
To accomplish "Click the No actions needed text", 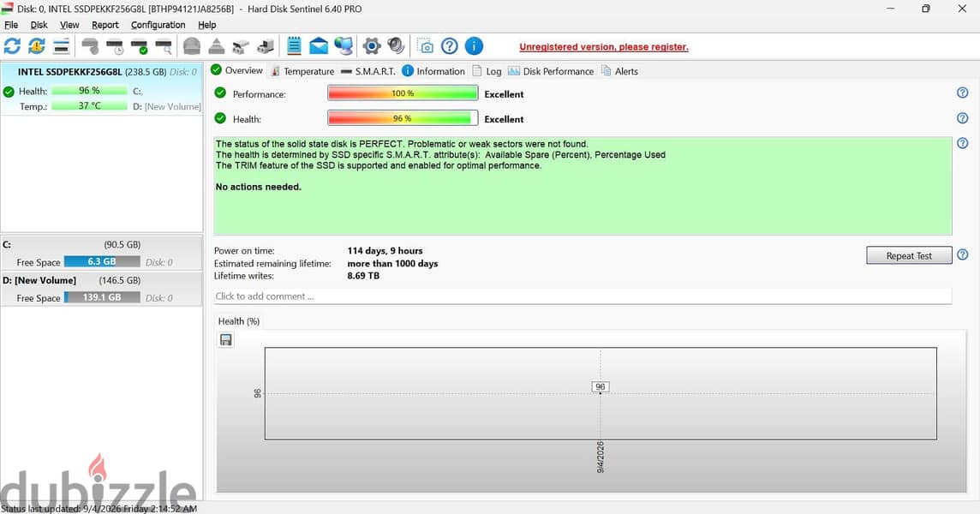I will pyautogui.click(x=258, y=187).
